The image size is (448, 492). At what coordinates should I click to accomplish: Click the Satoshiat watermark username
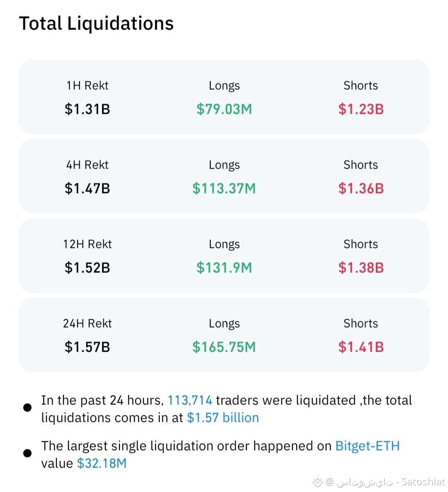coord(423,482)
